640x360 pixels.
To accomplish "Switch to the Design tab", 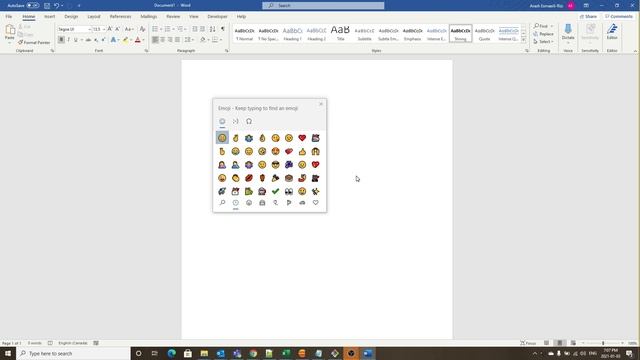I will pyautogui.click(x=71, y=17).
